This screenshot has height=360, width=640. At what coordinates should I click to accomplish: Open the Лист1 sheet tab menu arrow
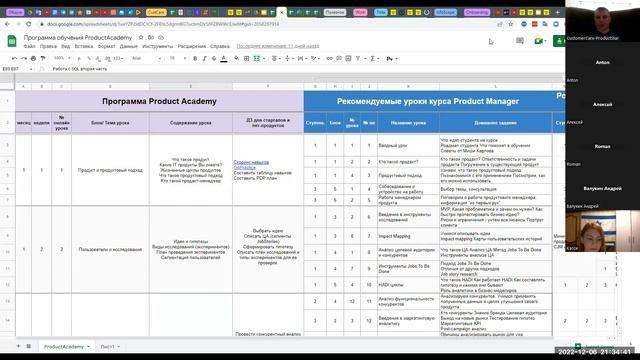119,347
